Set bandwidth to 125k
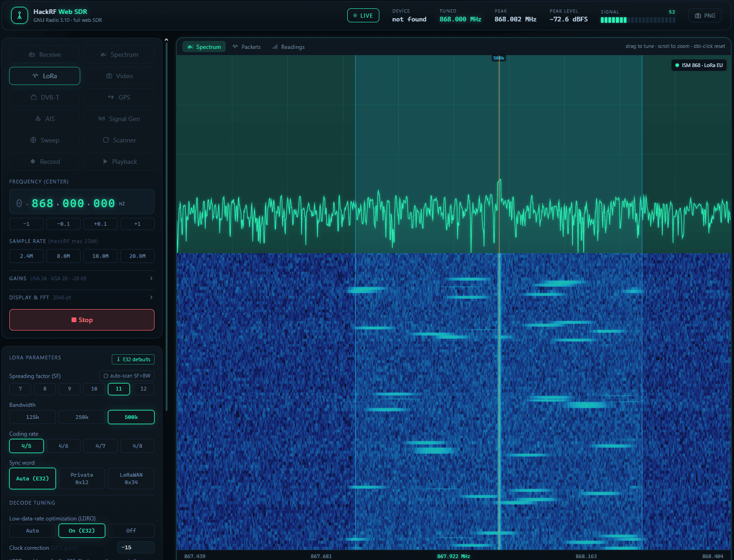 pyautogui.click(x=33, y=417)
